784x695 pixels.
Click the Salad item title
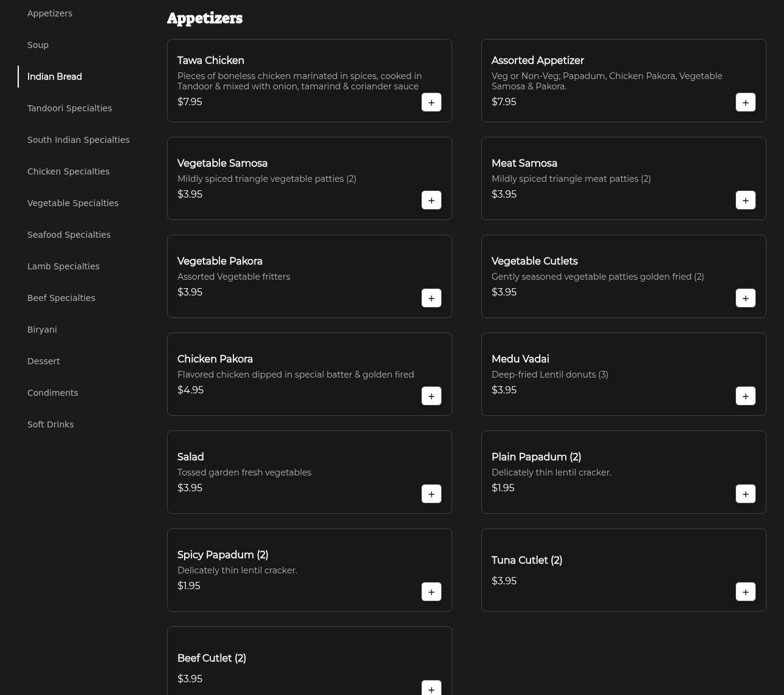pyautogui.click(x=191, y=457)
